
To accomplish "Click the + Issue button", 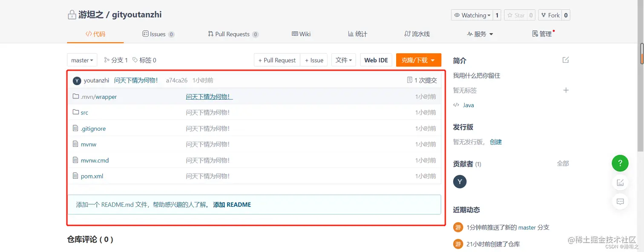I will (x=314, y=60).
